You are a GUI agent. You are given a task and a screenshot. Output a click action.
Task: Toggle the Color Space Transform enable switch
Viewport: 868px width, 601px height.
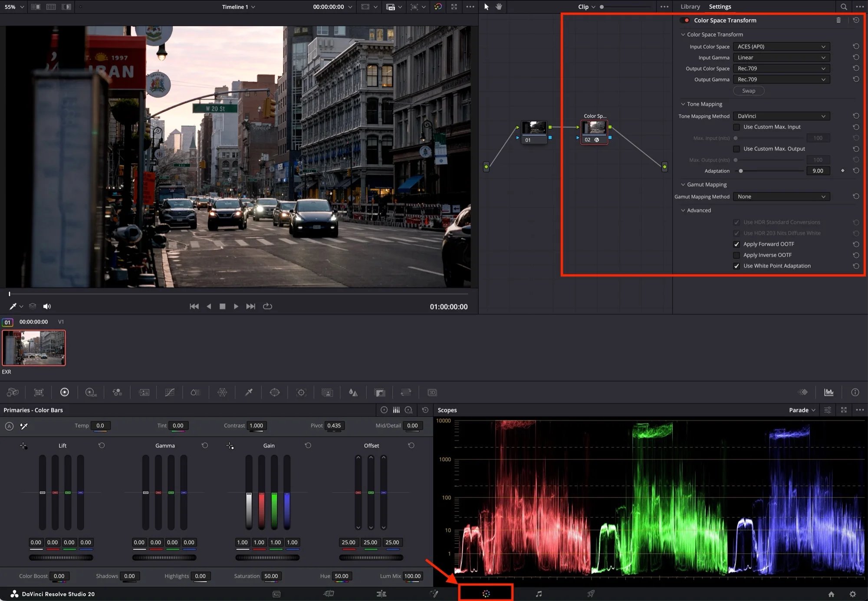(685, 20)
